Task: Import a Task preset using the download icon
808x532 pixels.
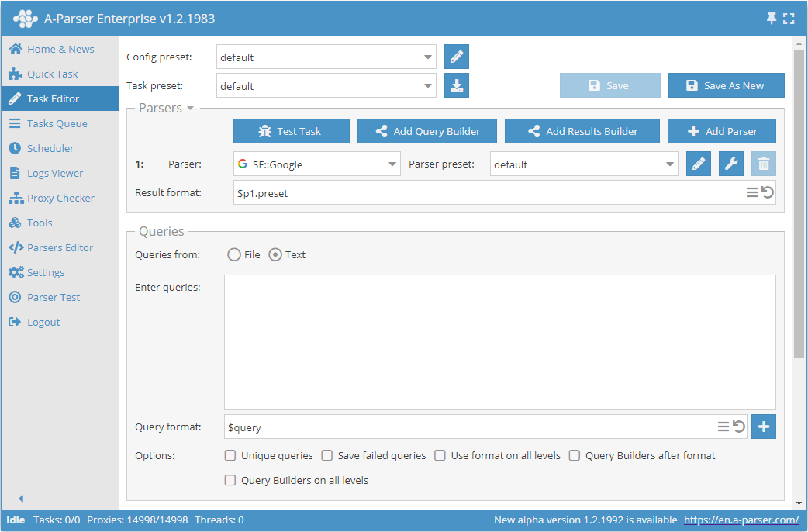Action: pyautogui.click(x=456, y=85)
